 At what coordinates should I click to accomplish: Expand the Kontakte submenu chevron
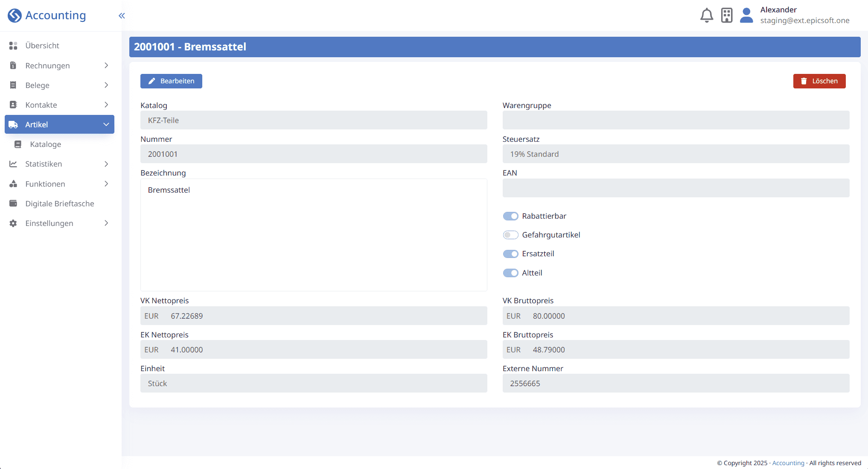pyautogui.click(x=106, y=105)
